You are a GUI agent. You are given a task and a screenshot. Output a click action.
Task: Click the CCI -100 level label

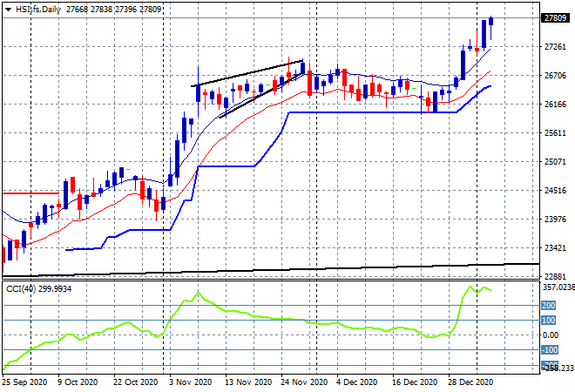click(549, 350)
